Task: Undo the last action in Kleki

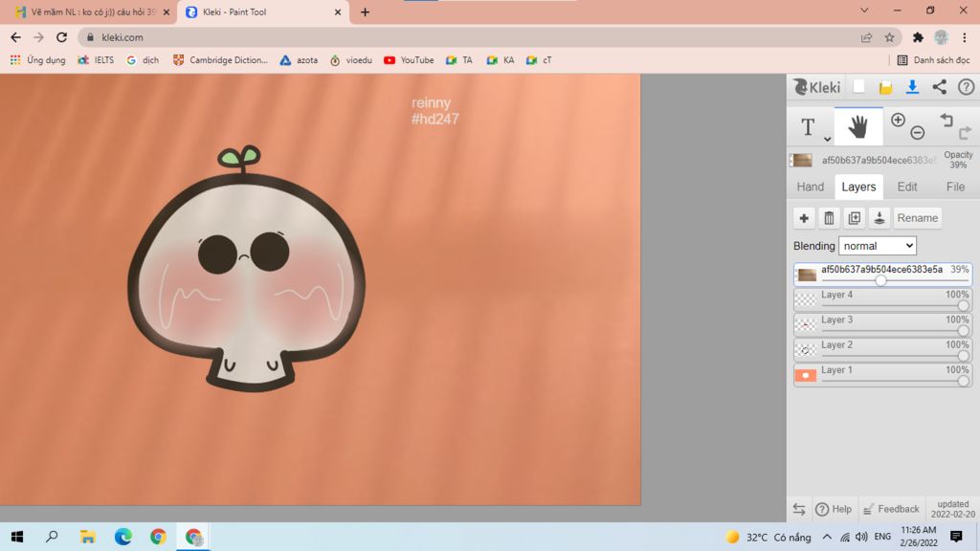Action: point(947,120)
